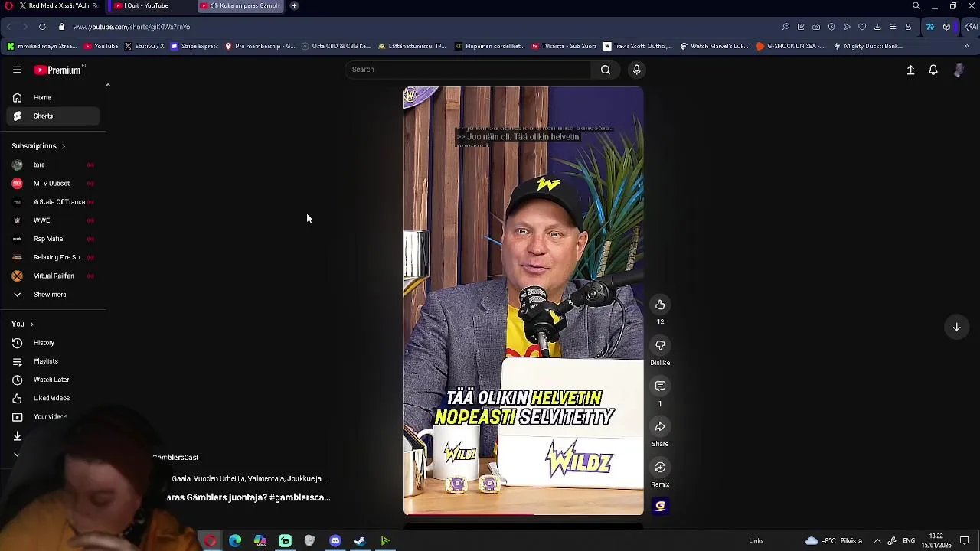Show hidden system tray icons

point(877,541)
